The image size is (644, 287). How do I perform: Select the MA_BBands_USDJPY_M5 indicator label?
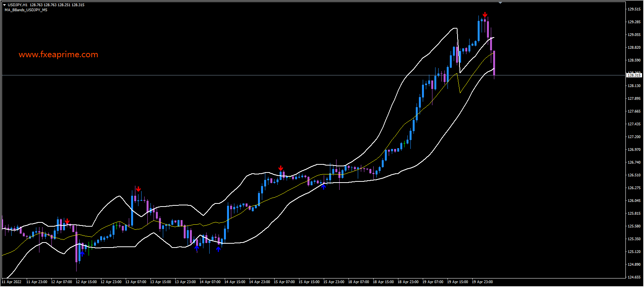click(26, 10)
